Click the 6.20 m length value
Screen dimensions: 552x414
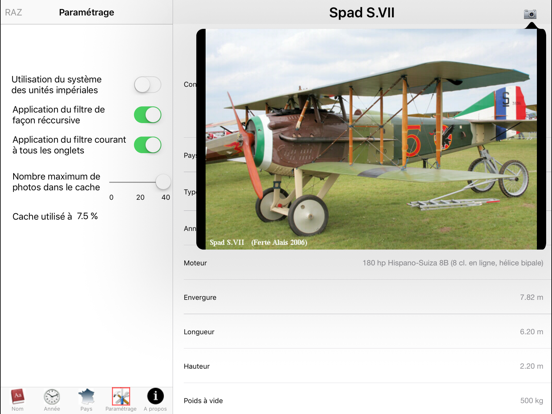tap(532, 332)
